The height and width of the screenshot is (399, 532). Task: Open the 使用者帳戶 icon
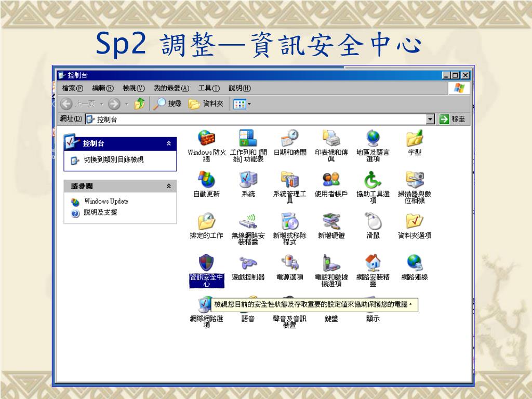pyautogui.click(x=331, y=179)
